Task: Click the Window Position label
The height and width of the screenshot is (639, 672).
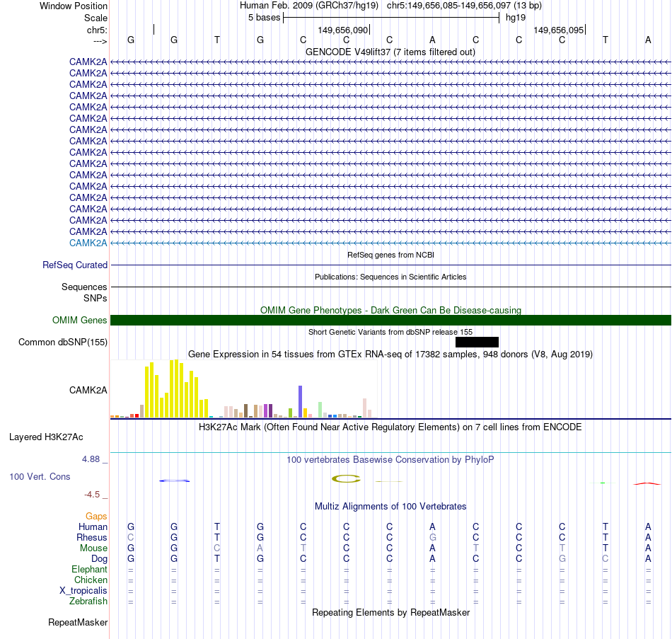Action: 74,6
